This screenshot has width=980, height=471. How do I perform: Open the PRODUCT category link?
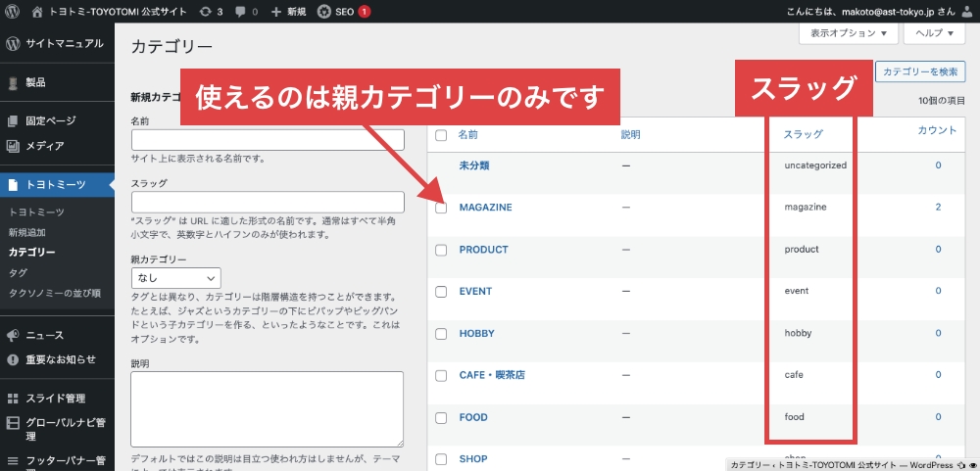click(484, 250)
